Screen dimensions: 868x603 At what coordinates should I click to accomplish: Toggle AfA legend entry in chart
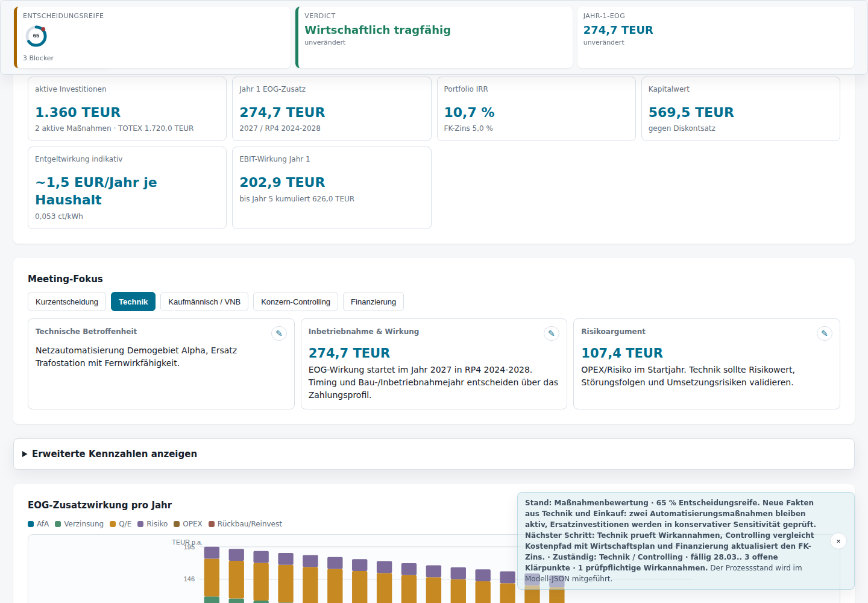(39, 524)
